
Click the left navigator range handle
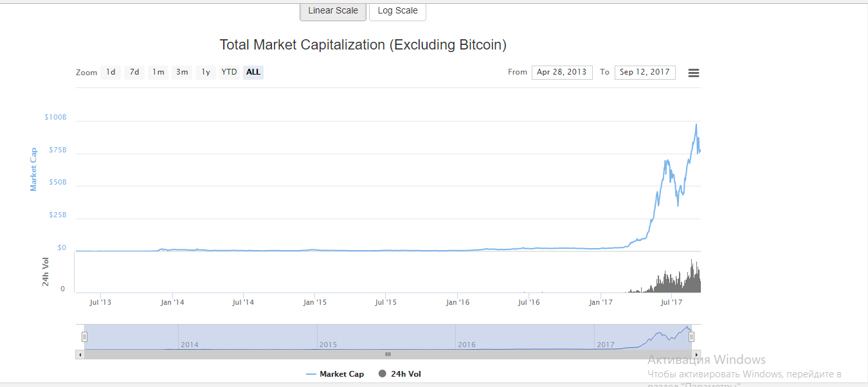84,337
